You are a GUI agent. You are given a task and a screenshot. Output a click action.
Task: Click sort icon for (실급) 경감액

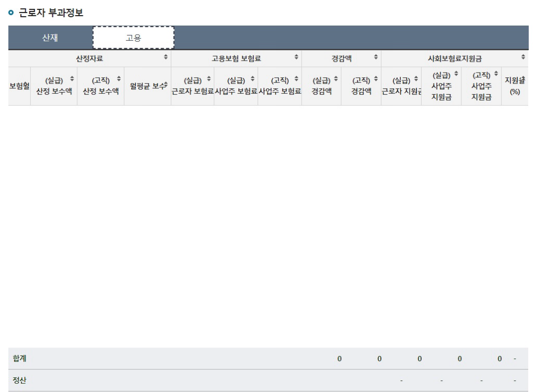point(336,78)
